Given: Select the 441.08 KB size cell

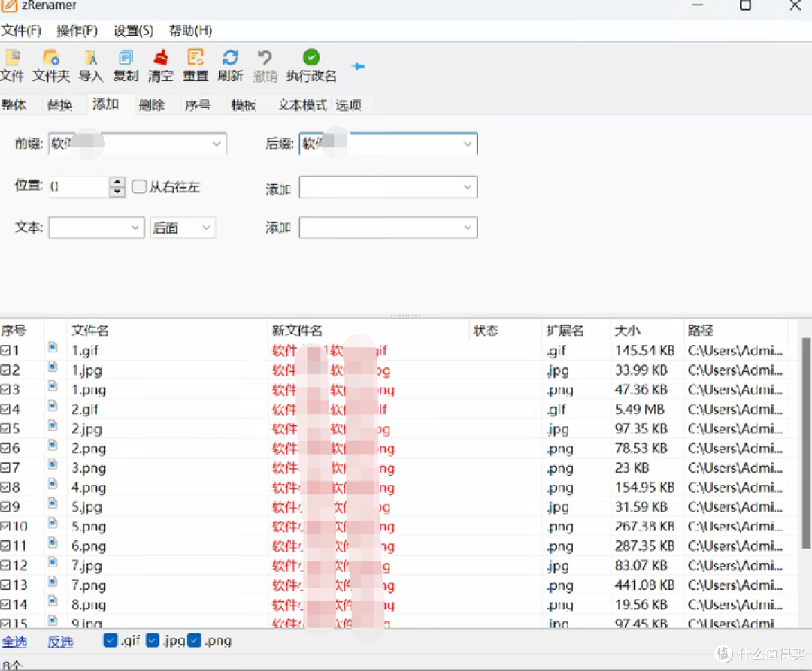Looking at the screenshot, I should click(645, 585).
